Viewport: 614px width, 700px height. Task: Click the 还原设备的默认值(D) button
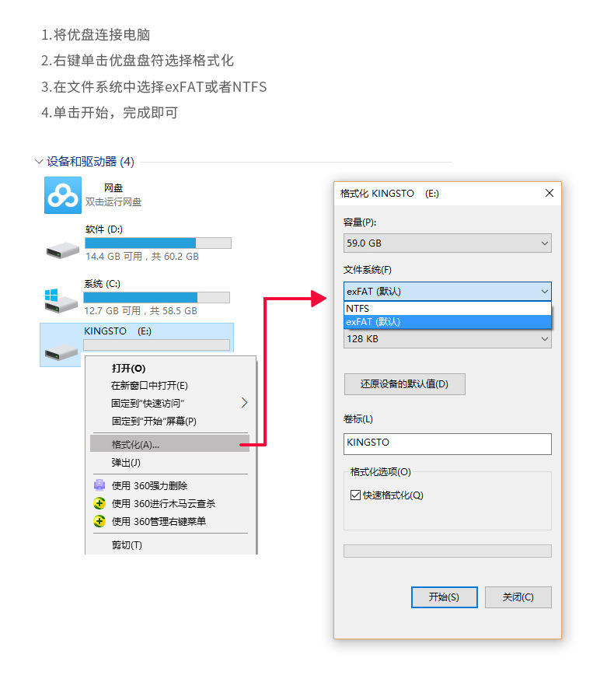404,384
